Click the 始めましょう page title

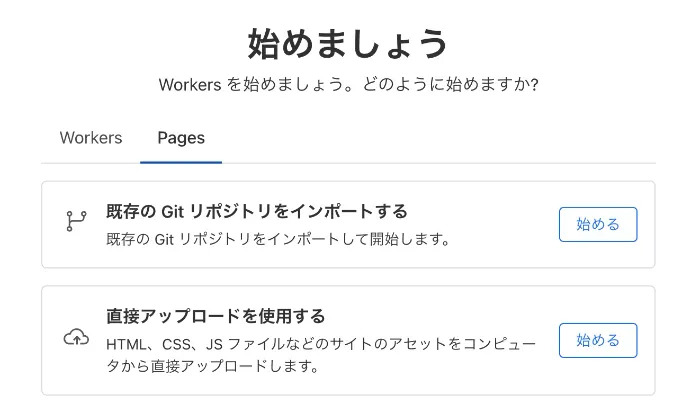coord(348,44)
